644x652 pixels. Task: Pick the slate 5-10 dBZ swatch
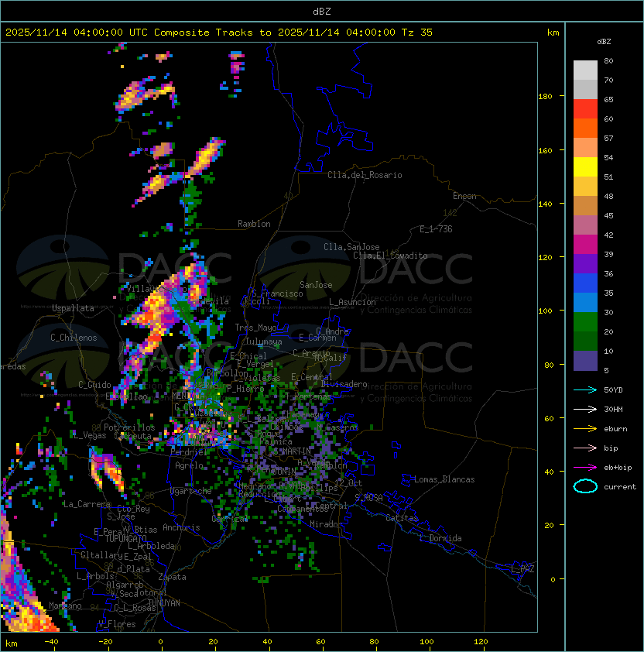(x=585, y=361)
